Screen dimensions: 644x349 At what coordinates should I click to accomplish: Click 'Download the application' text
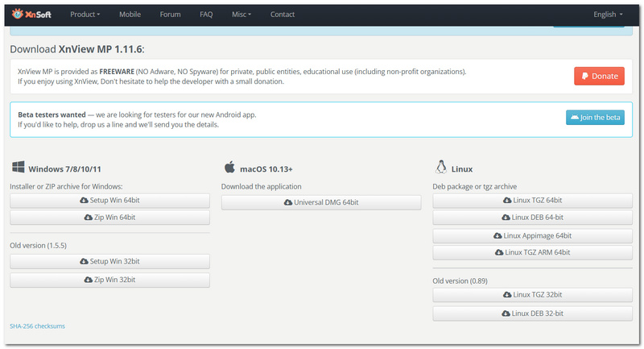point(261,187)
